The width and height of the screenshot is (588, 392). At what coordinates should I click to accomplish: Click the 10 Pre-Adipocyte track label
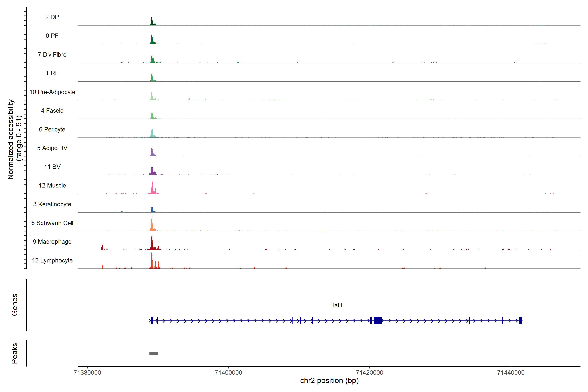point(52,92)
